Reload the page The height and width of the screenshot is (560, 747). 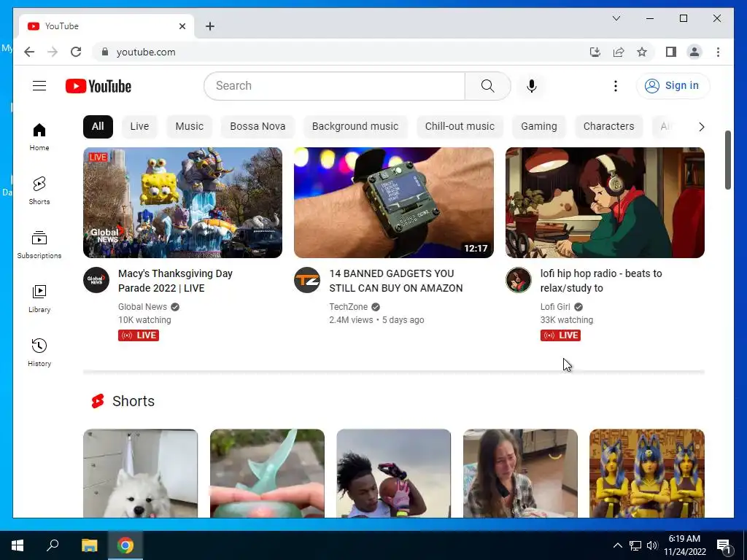[x=76, y=52]
